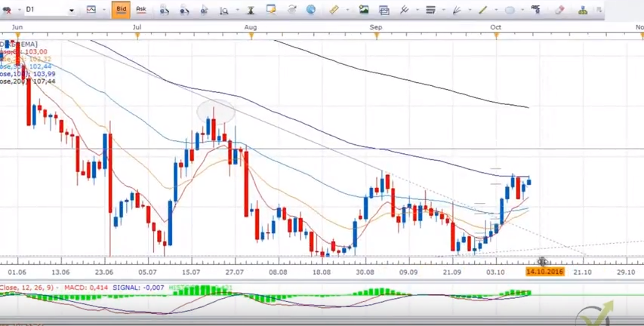The width and height of the screenshot is (644, 326).
Task: Click the picture snapshot icon
Action: [364, 10]
